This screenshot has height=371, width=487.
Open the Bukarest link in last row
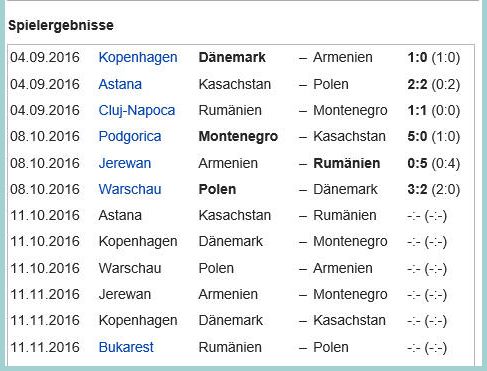click(126, 347)
